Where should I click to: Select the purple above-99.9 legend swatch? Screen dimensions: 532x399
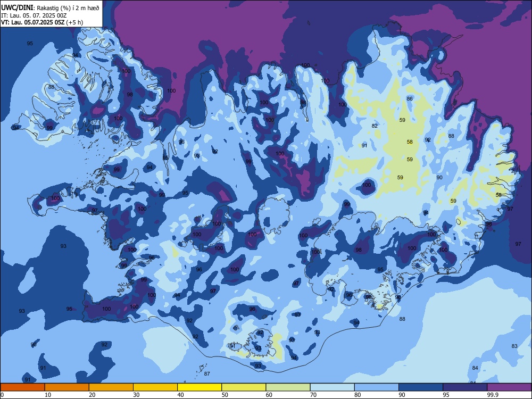[509, 387]
